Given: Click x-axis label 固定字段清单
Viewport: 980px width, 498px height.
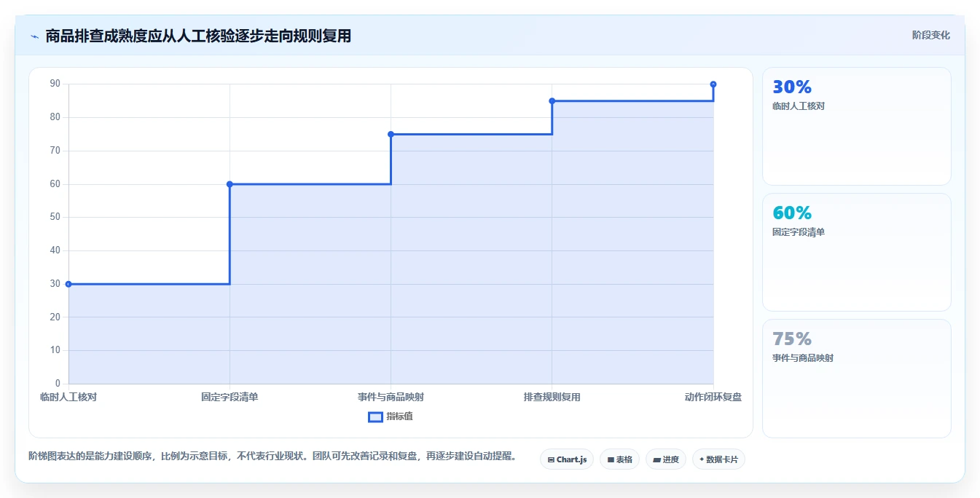Looking at the screenshot, I should 230,398.
